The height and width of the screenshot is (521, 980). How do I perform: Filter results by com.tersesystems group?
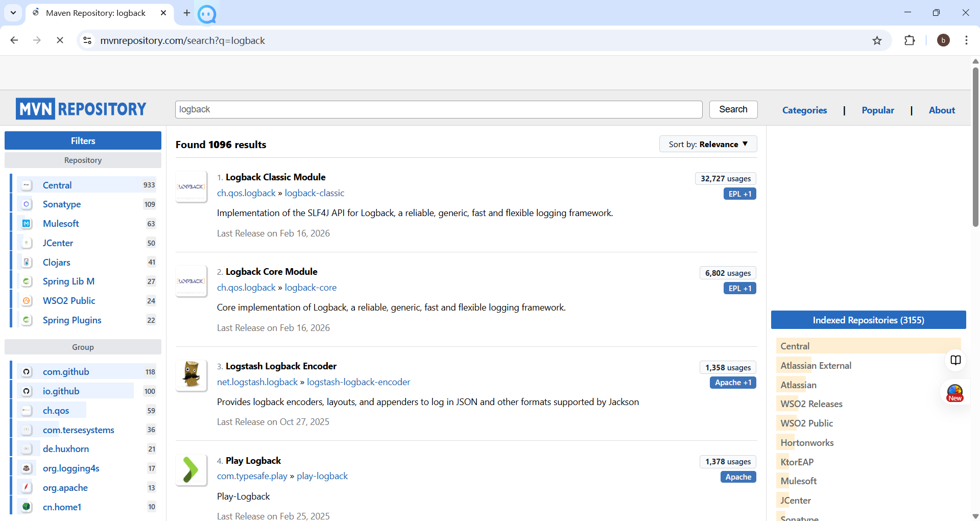[79, 430]
